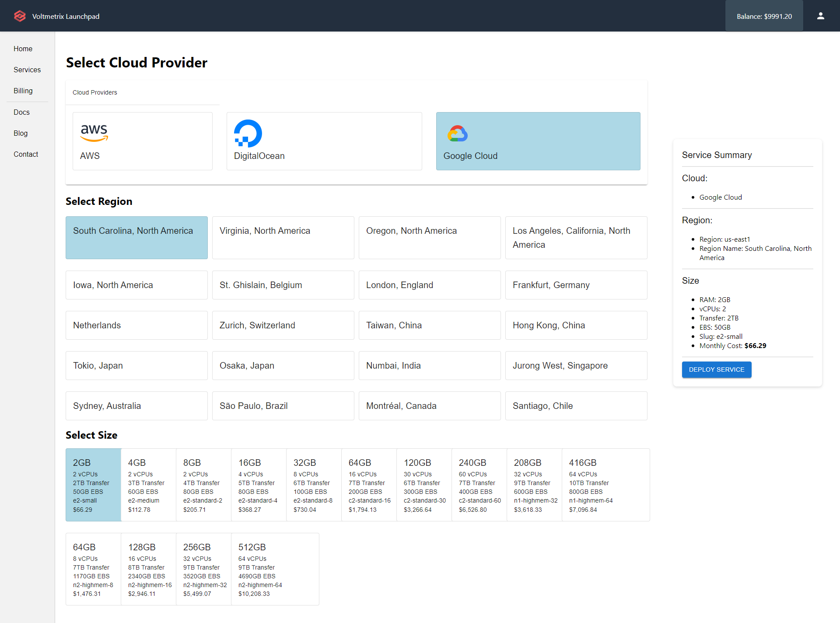
Task: Pick Tokio, Japan region
Action: pyautogui.click(x=136, y=366)
